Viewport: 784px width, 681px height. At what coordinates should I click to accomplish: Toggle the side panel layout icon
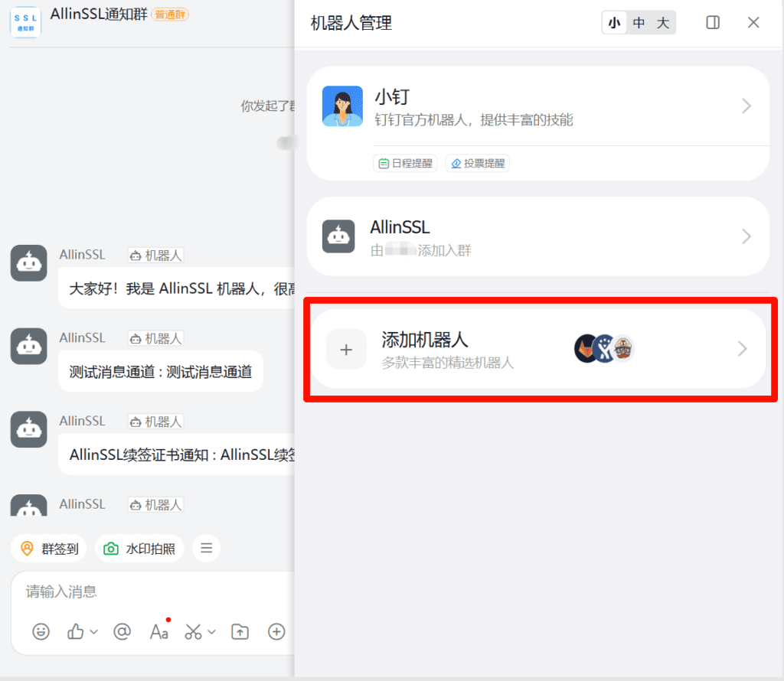click(x=713, y=23)
